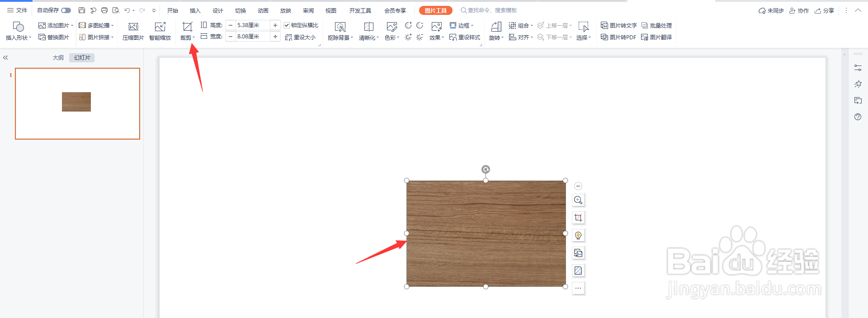Click the floating lightbulb suggestion icon
This screenshot has width=868, height=318.
pyautogui.click(x=578, y=235)
